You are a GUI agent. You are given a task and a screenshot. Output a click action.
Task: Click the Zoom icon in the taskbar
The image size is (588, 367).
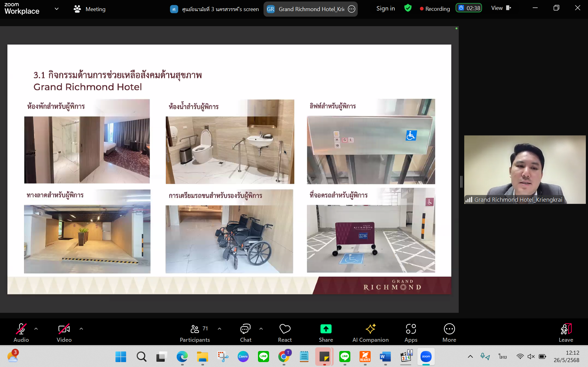pos(426,357)
